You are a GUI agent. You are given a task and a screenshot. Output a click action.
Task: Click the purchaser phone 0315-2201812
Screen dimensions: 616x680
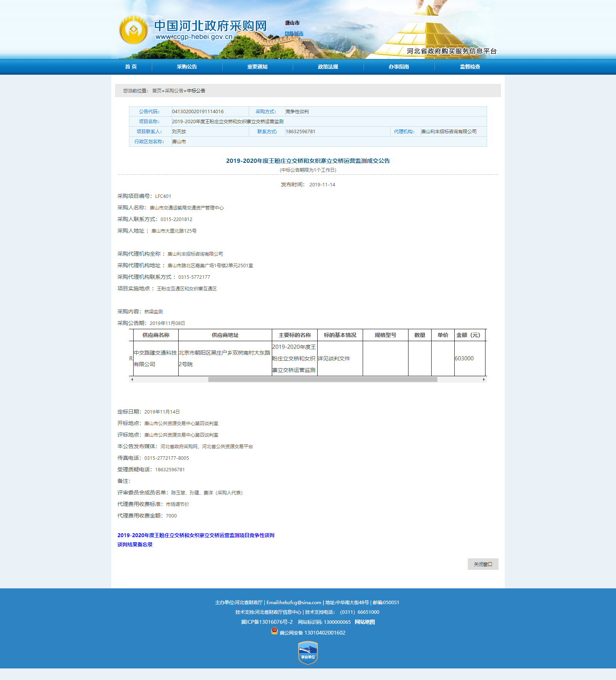click(x=176, y=219)
